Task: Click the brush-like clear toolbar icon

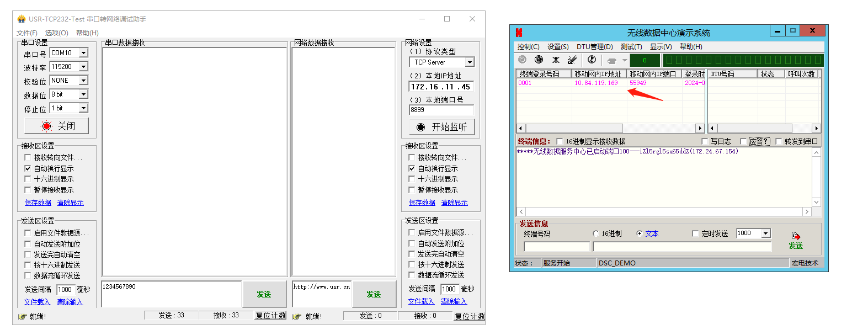Action: tap(572, 60)
